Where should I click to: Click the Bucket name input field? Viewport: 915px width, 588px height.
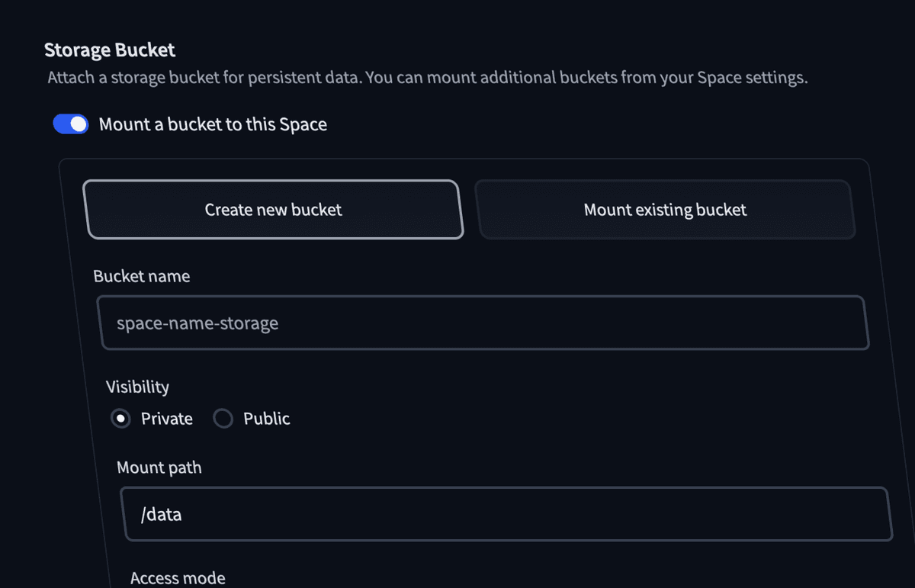(484, 323)
